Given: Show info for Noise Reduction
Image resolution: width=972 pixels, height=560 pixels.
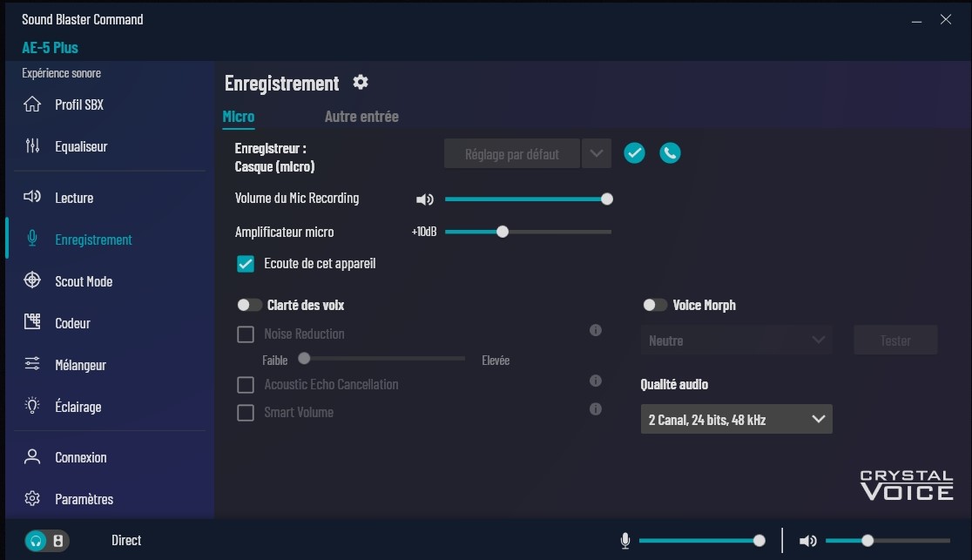Looking at the screenshot, I should click(x=596, y=331).
